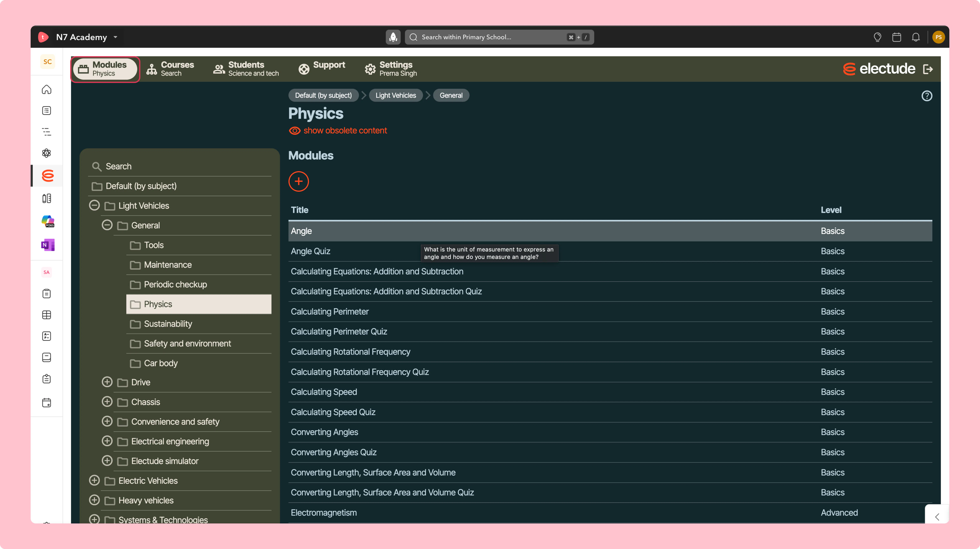This screenshot has width=980, height=549.
Task: Select Light Vehicles breadcrumb
Action: tap(396, 95)
